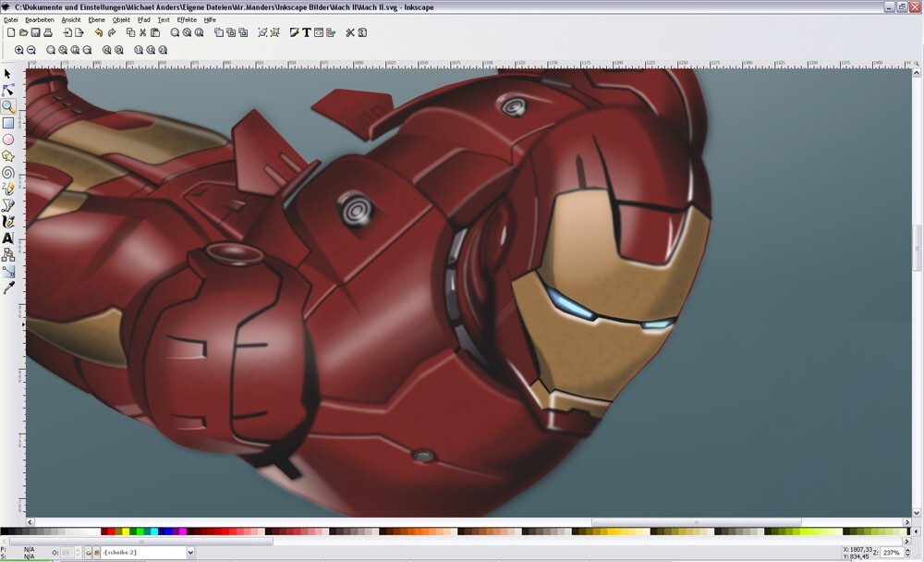The width and height of the screenshot is (924, 562).
Task: Open Inkscape preferences icon
Action: click(350, 33)
